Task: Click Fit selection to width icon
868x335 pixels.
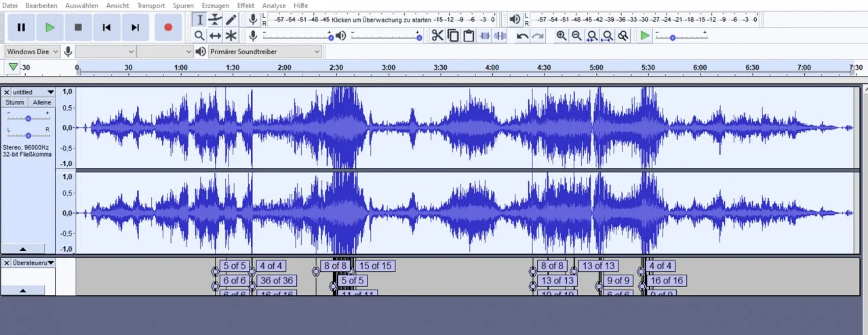Action: (x=592, y=35)
